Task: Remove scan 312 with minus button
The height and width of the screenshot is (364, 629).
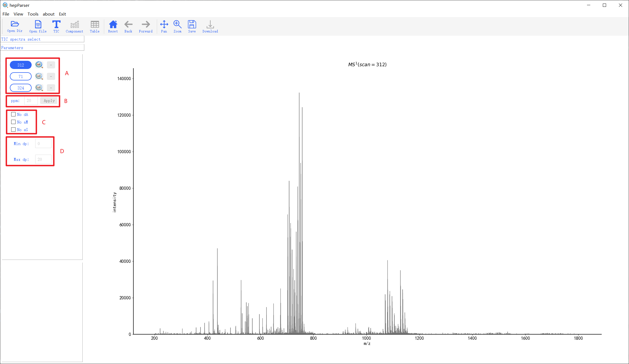Action: (x=51, y=65)
